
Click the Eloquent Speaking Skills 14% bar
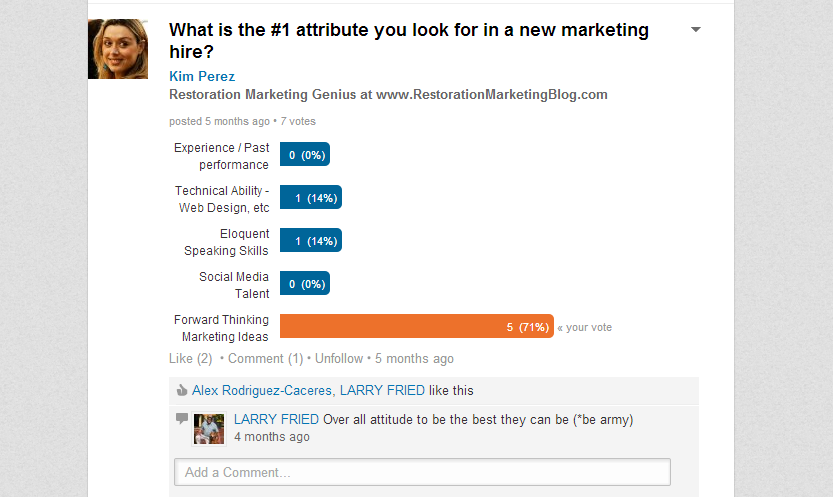pos(311,241)
